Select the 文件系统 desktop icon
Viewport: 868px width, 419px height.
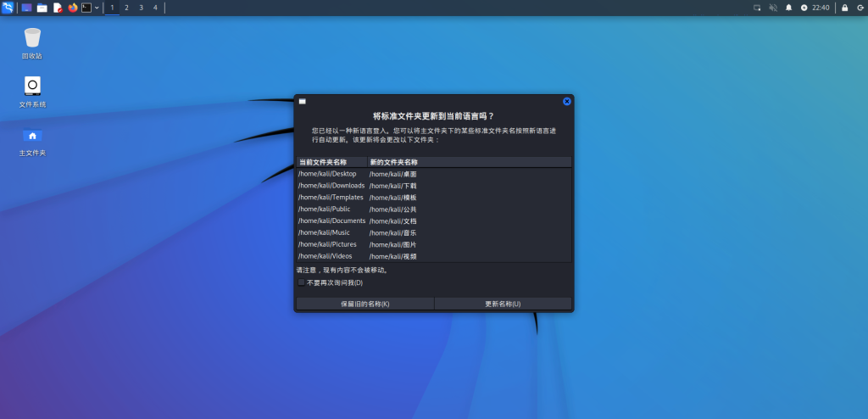click(x=32, y=92)
